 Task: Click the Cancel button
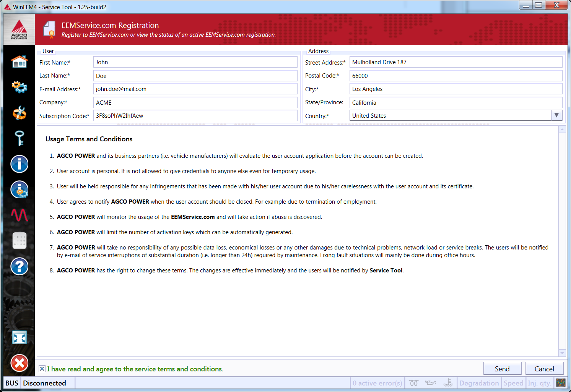point(544,369)
